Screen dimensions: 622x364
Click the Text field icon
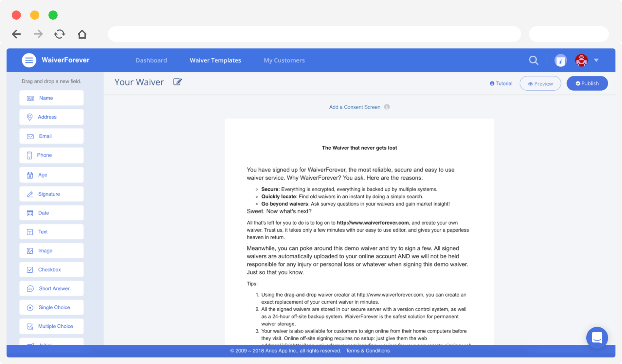click(30, 232)
